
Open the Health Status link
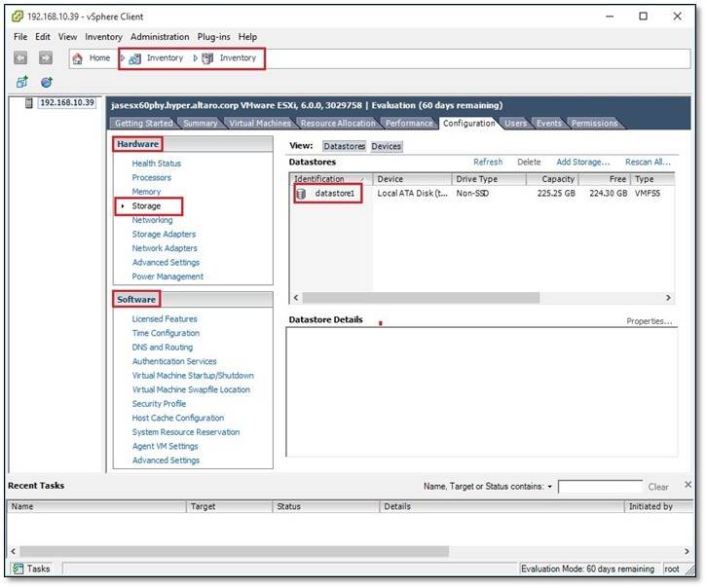(156, 164)
